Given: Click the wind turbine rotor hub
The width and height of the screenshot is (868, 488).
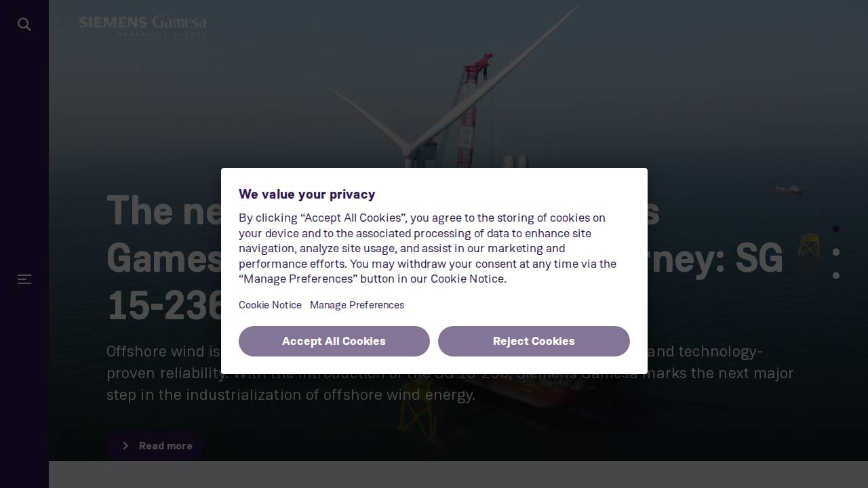Looking at the screenshot, I should 408,148.
